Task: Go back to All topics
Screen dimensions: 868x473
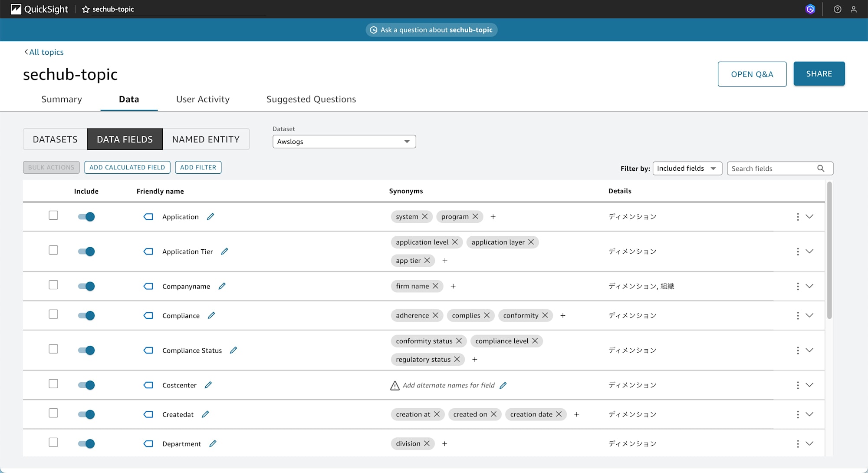Action: (x=44, y=52)
